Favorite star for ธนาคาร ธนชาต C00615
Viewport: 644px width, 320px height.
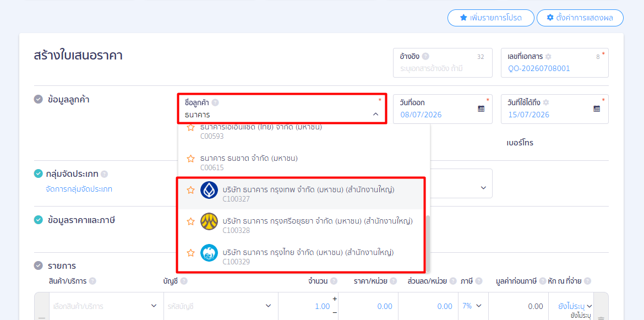(190, 159)
